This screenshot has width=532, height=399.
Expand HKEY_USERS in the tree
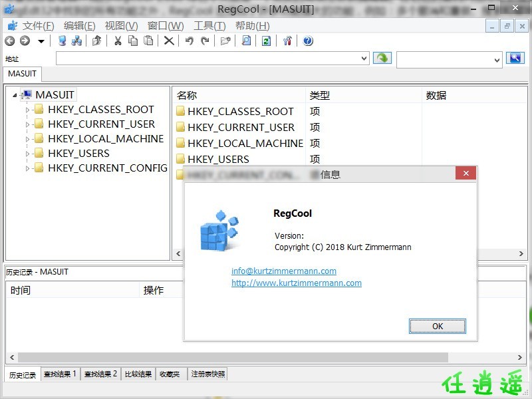[27, 154]
